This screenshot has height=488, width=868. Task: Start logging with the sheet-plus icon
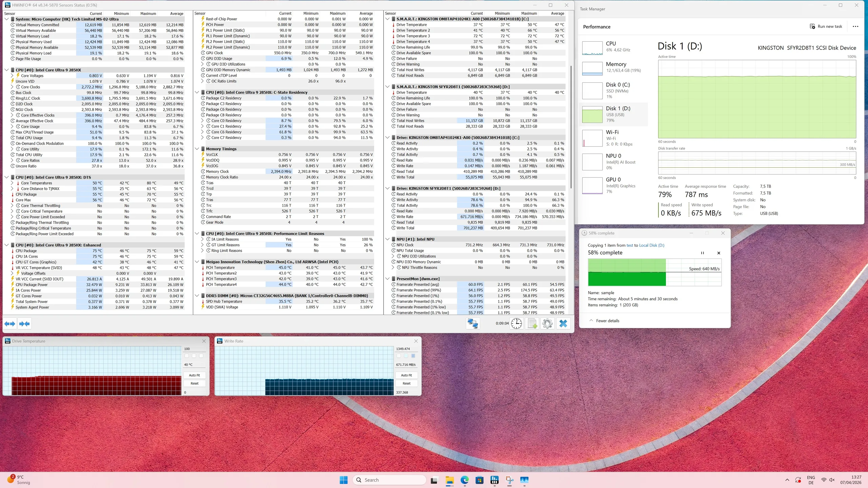coord(532,324)
